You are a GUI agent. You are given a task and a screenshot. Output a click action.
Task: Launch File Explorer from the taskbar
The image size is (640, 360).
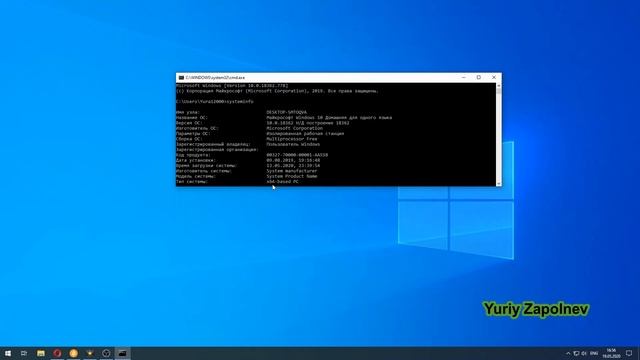pos(41,353)
